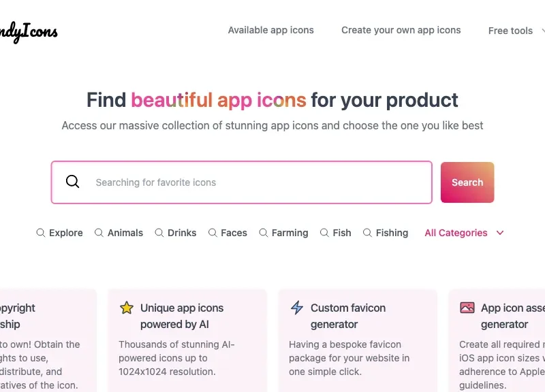This screenshot has height=392, width=545.
Task: Select the Explore filter link
Action: [x=65, y=233]
